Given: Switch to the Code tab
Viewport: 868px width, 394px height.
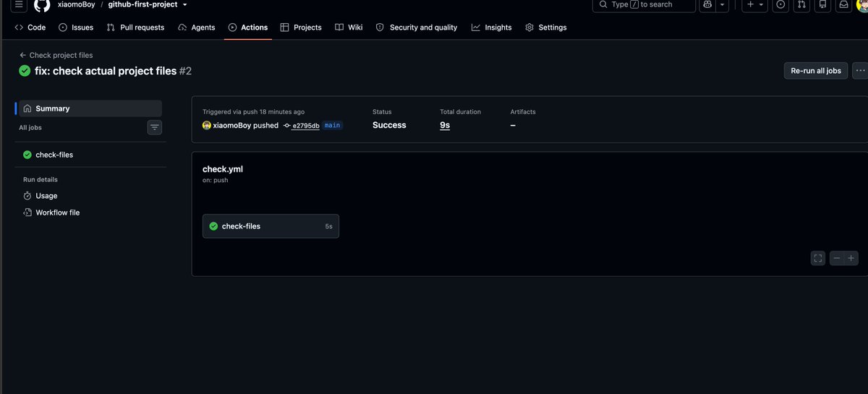Looking at the screenshot, I should pyautogui.click(x=30, y=27).
